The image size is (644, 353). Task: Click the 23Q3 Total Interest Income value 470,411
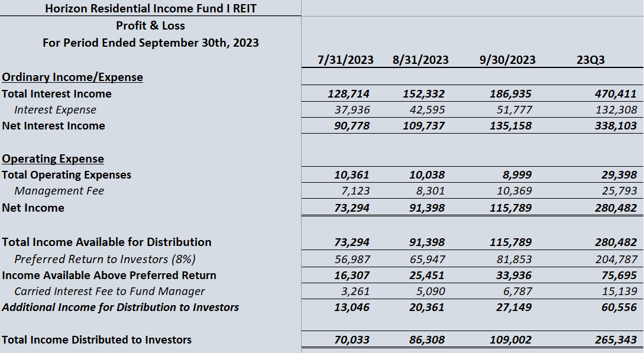tap(616, 94)
